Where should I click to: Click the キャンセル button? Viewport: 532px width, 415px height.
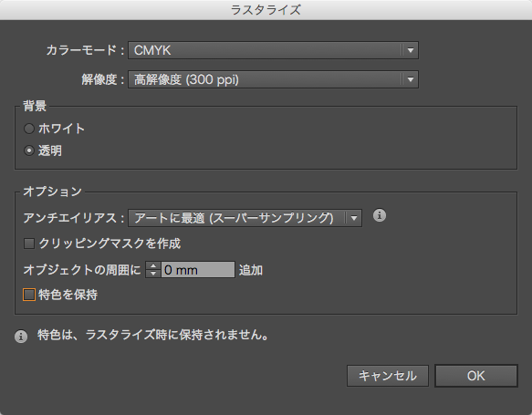388,376
